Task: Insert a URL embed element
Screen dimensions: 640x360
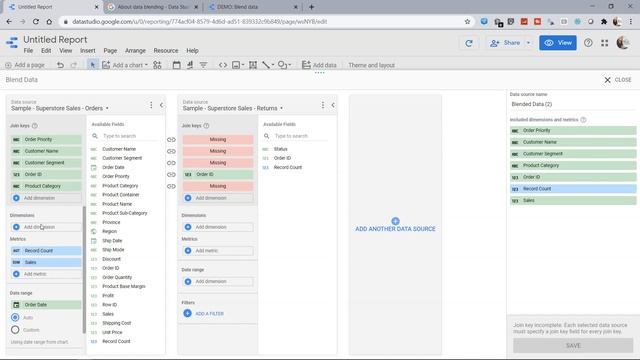Action: [x=222, y=65]
